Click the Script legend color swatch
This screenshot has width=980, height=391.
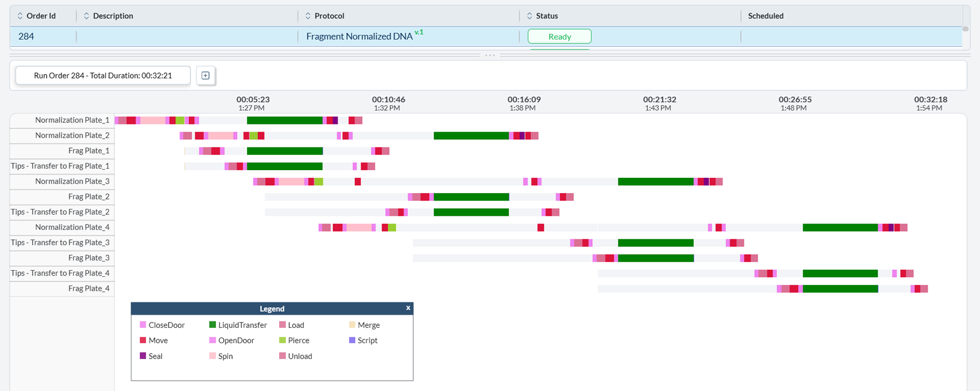(352, 340)
